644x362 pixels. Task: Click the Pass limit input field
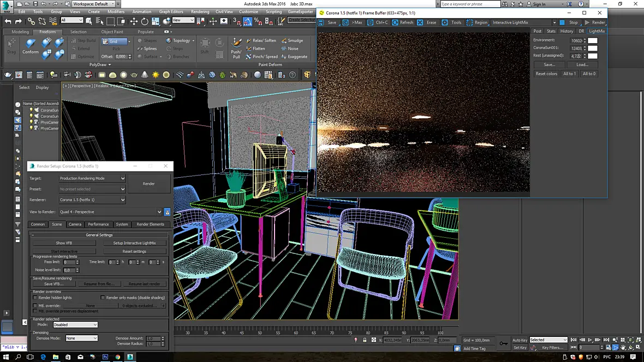[69, 262]
